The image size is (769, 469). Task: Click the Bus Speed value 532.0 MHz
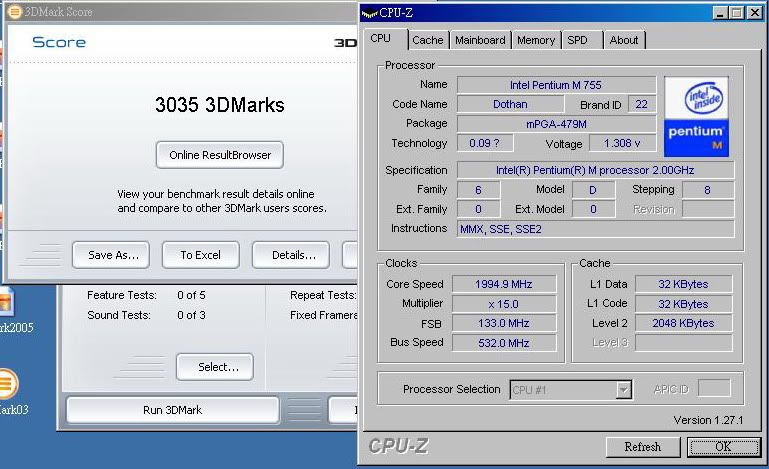tap(504, 343)
